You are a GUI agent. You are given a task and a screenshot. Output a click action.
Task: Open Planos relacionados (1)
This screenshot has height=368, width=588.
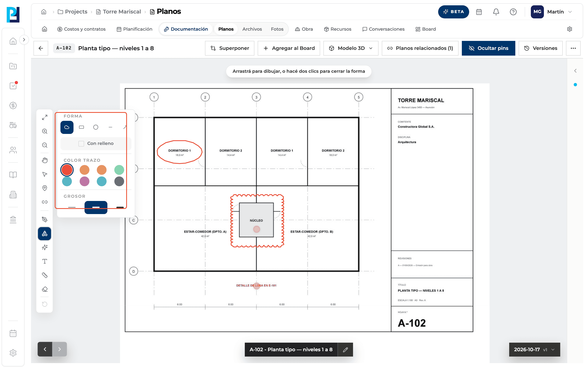coord(420,48)
